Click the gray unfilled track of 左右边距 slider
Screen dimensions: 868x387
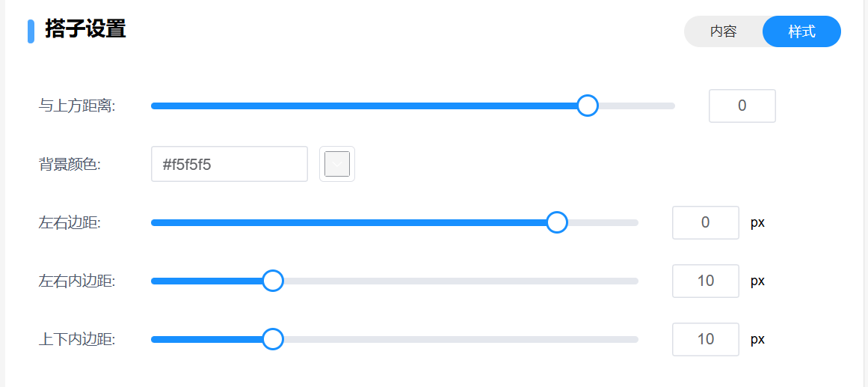tap(603, 222)
